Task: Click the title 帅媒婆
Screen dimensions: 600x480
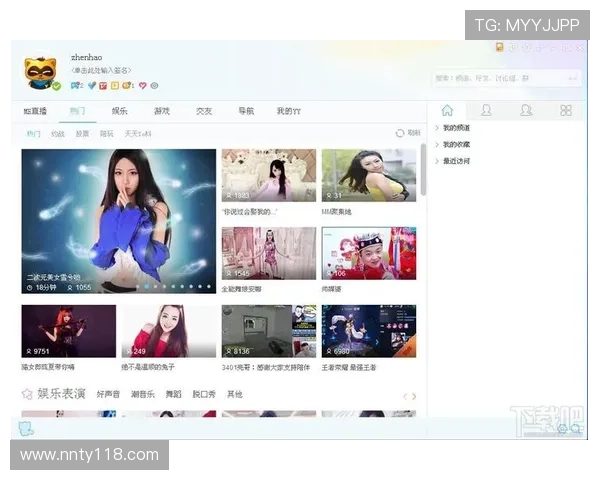Action: tap(331, 289)
